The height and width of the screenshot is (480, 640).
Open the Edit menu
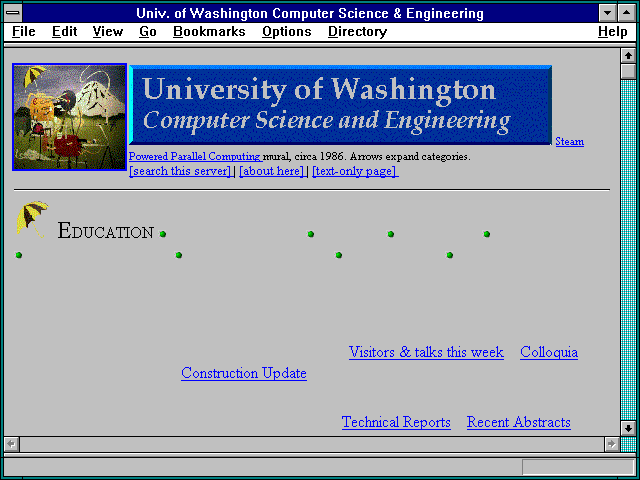tap(64, 31)
